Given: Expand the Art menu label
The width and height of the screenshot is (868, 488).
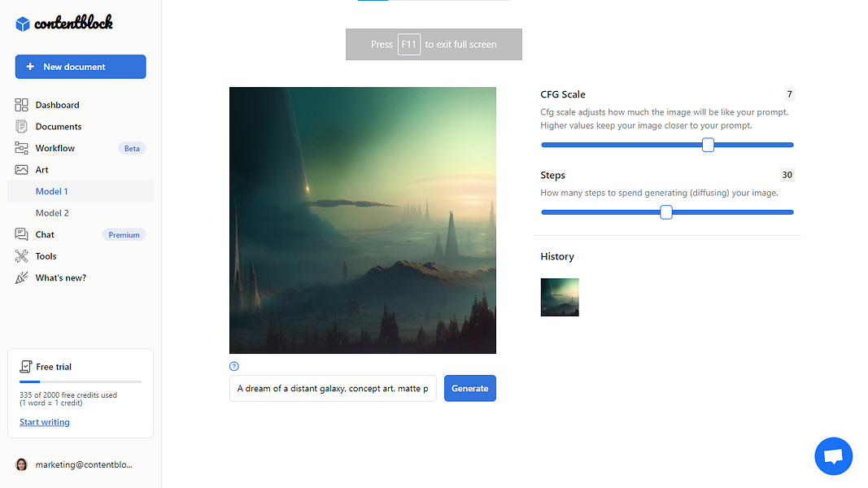Looking at the screenshot, I should tap(42, 170).
